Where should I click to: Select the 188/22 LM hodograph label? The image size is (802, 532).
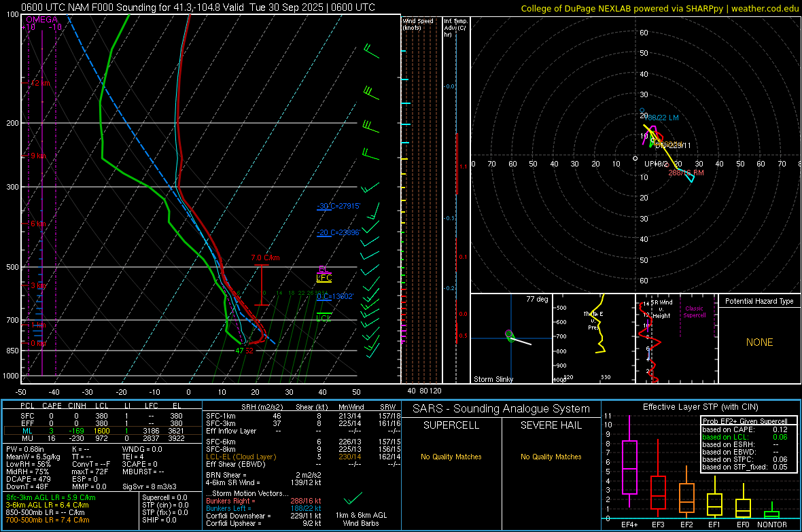(x=661, y=118)
